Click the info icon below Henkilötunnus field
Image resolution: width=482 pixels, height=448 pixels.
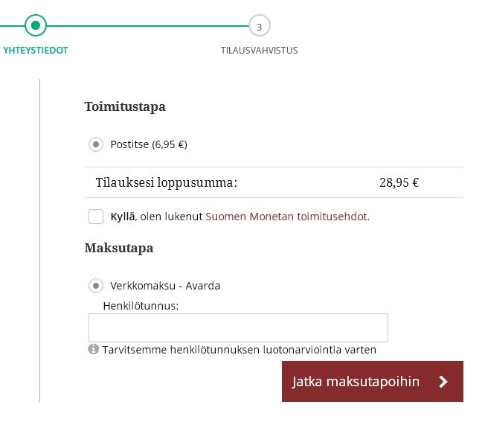(94, 348)
